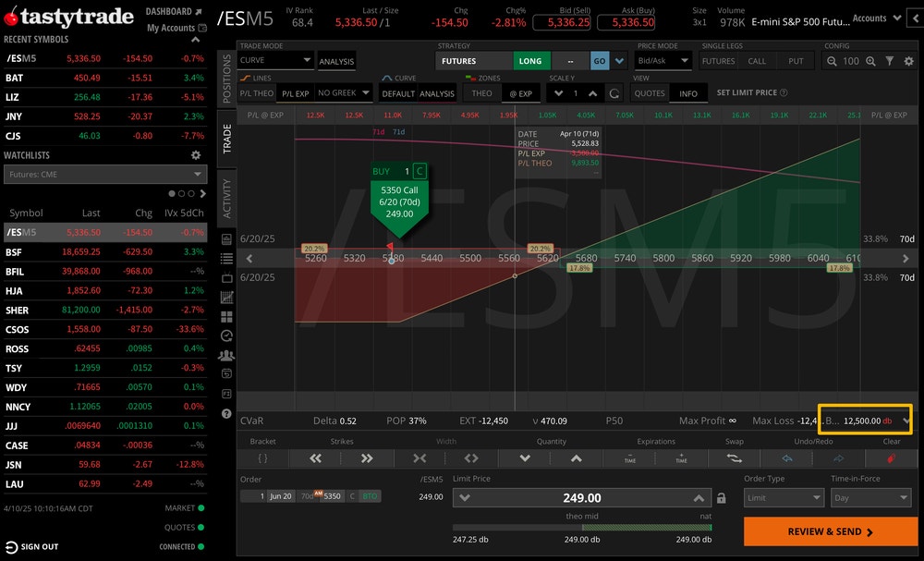Viewport: 924px width, 561px height.
Task: Redo the last order change
Action: 839,458
